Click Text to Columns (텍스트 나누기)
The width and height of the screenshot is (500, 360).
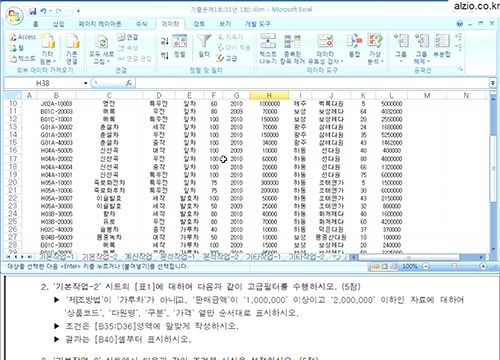coord(268,49)
